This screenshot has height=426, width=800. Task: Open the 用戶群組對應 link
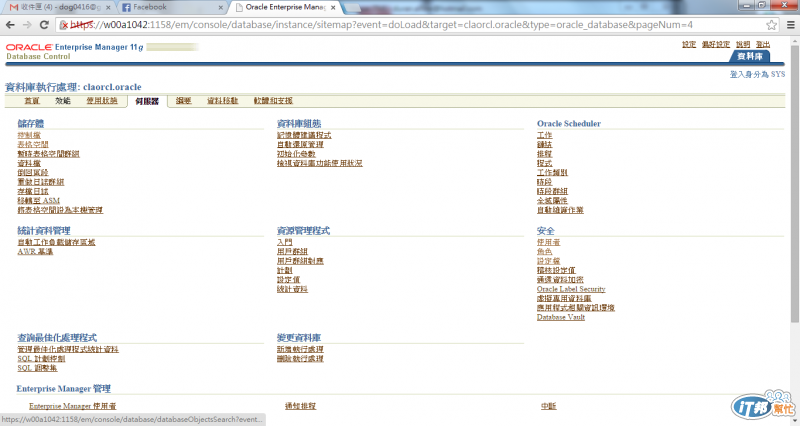click(x=300, y=261)
